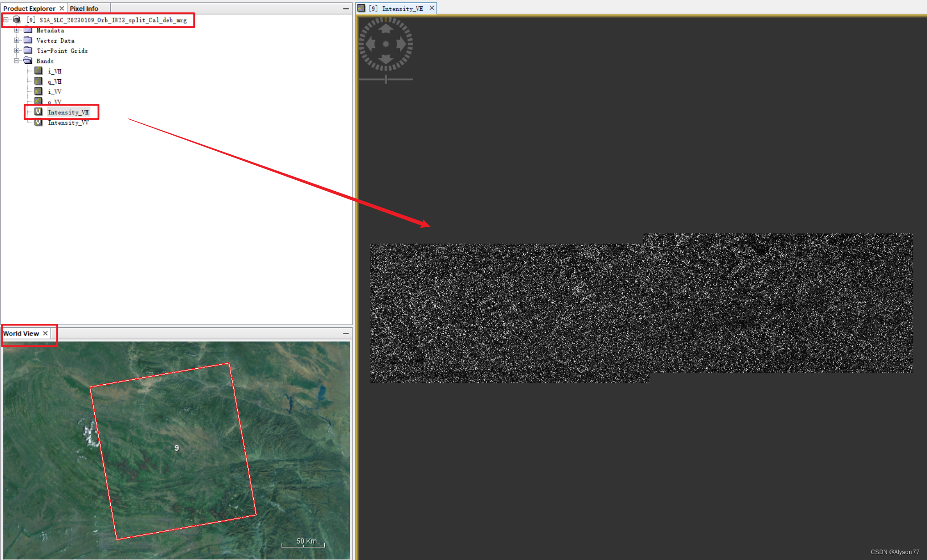
Task: Expand the Metadata node
Action: tap(17, 30)
